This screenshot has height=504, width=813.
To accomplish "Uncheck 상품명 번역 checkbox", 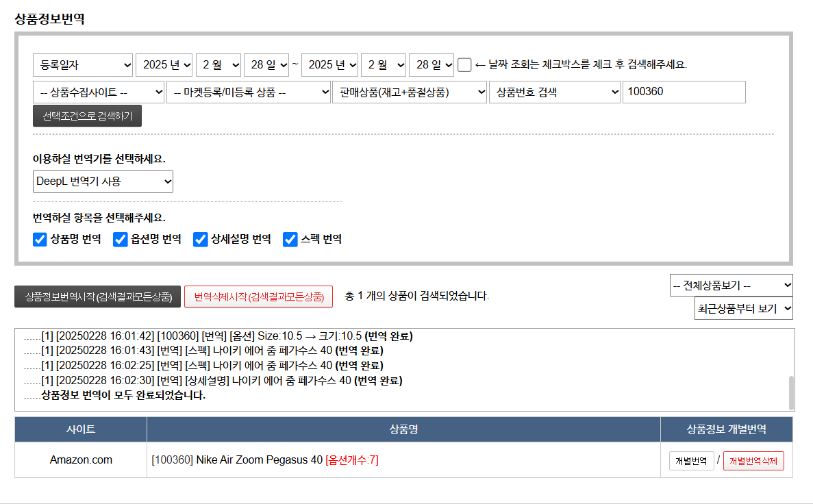I will pyautogui.click(x=40, y=239).
